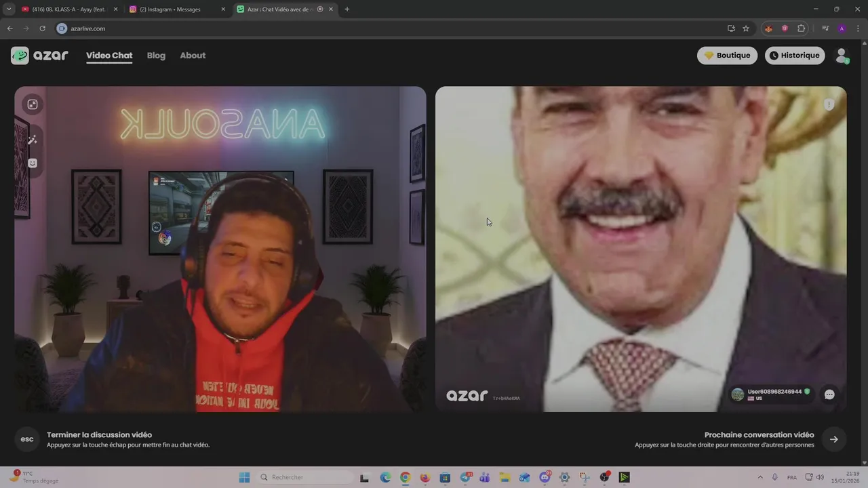Click the esc button to end chat
The height and width of the screenshot is (488, 868).
(27, 439)
